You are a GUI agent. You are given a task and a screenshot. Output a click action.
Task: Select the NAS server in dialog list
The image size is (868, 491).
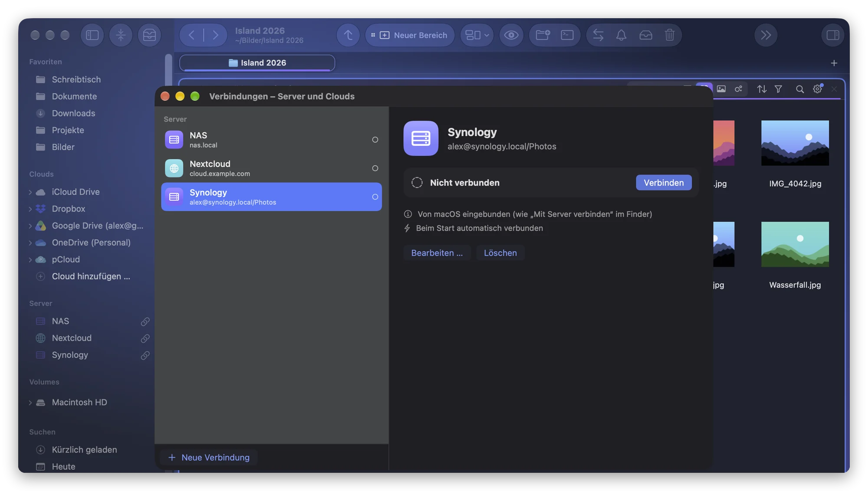pyautogui.click(x=271, y=140)
